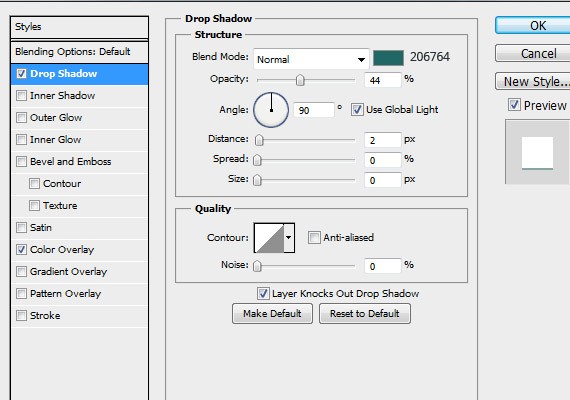Click the Reset to Default button

365,313
